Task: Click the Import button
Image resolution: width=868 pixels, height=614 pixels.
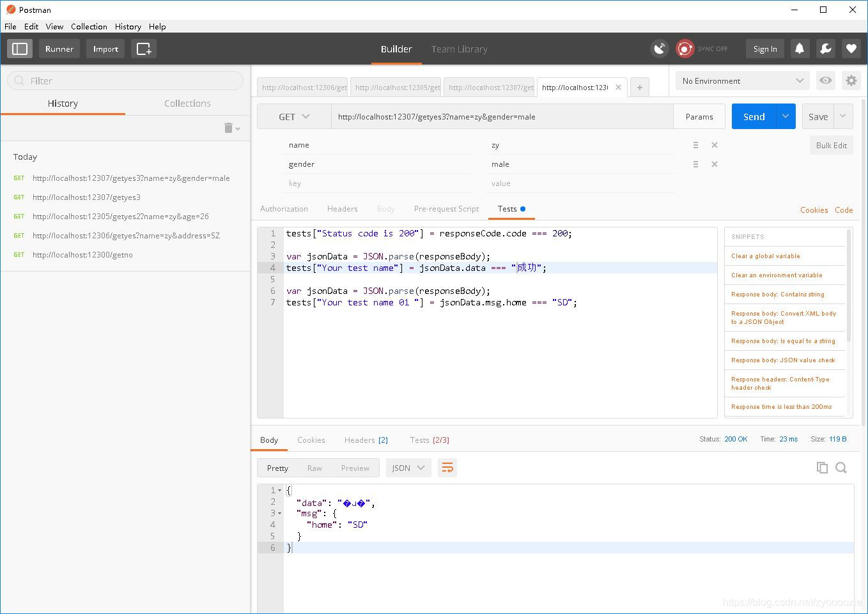Action: tap(105, 49)
